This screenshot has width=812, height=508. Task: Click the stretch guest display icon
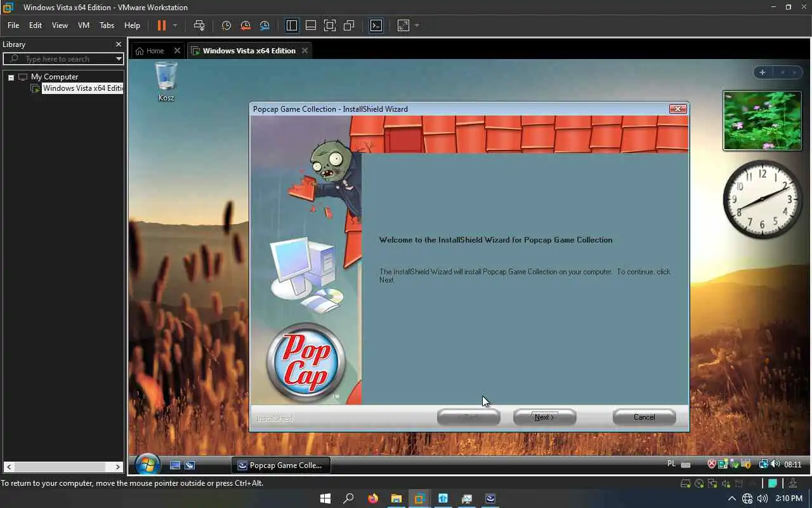coord(403,25)
